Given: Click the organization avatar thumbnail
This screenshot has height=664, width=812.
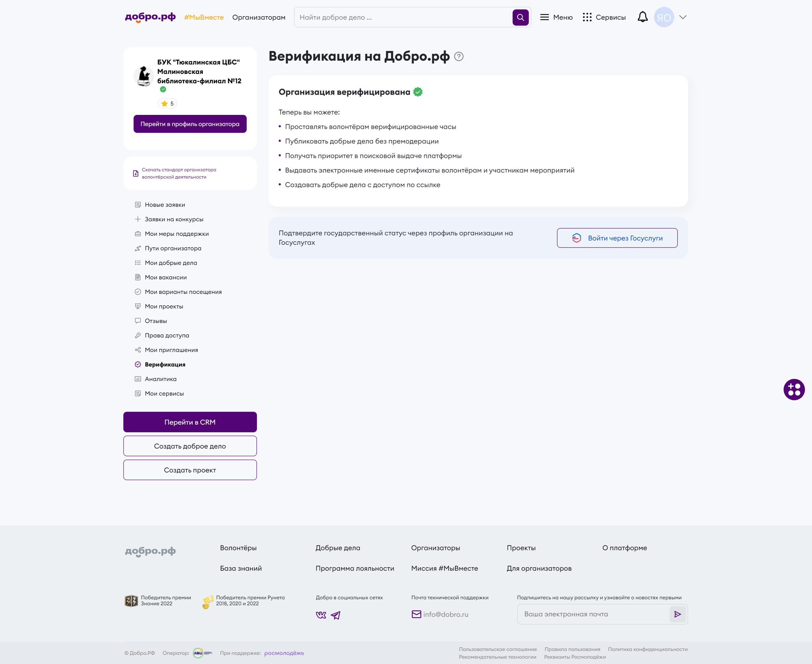Looking at the screenshot, I should click(x=144, y=76).
